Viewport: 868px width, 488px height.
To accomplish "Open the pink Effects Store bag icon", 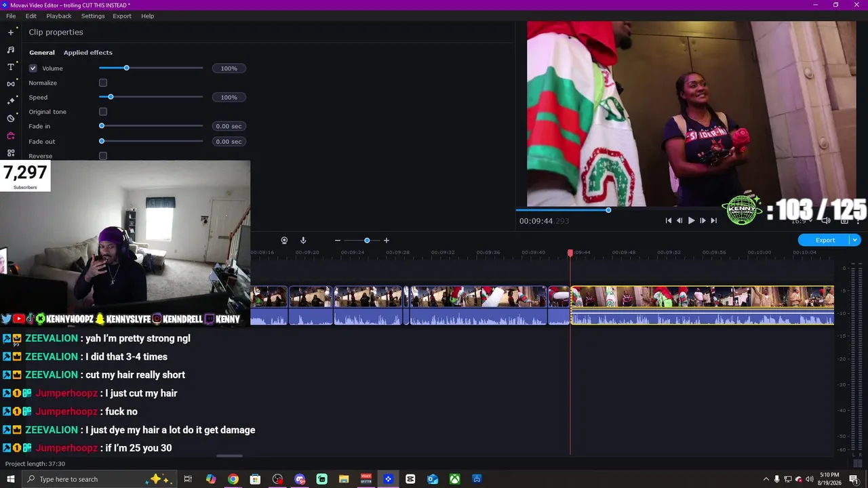I will [10, 136].
